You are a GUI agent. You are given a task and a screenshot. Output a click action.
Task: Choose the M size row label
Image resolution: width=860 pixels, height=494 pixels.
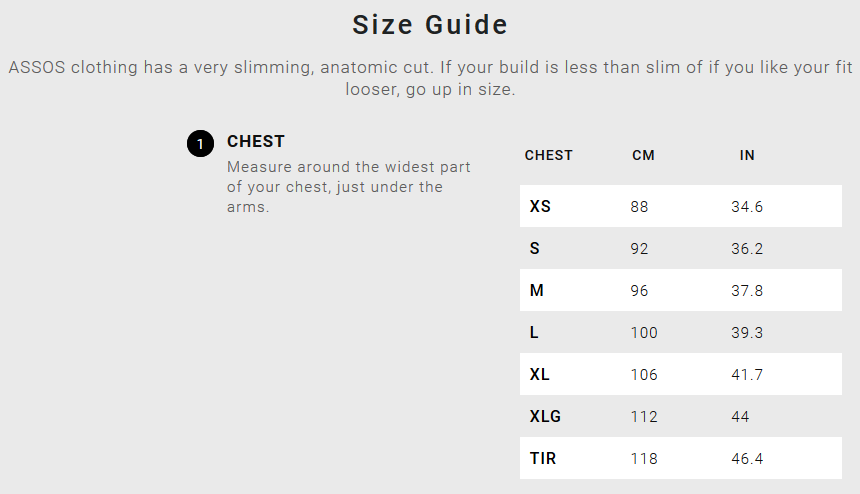(x=537, y=291)
